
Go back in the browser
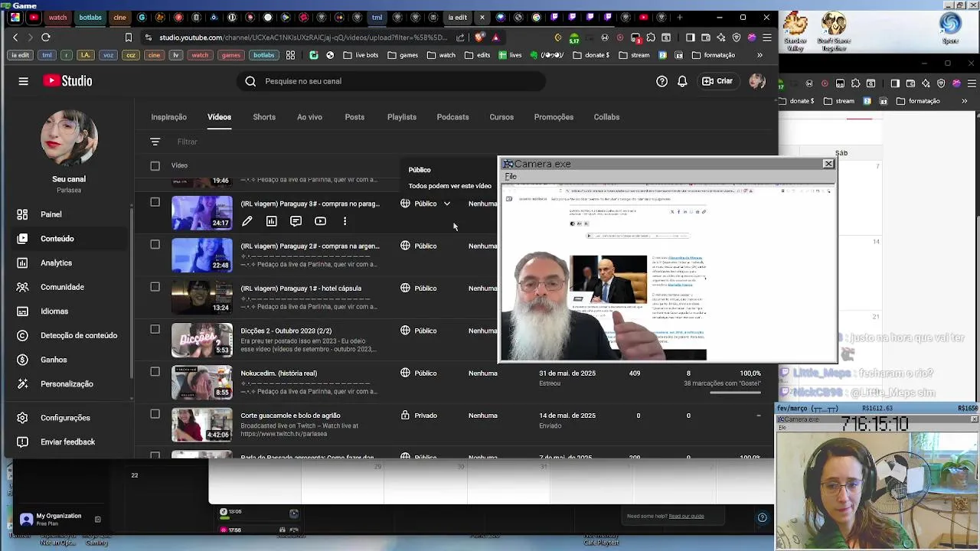(x=15, y=37)
